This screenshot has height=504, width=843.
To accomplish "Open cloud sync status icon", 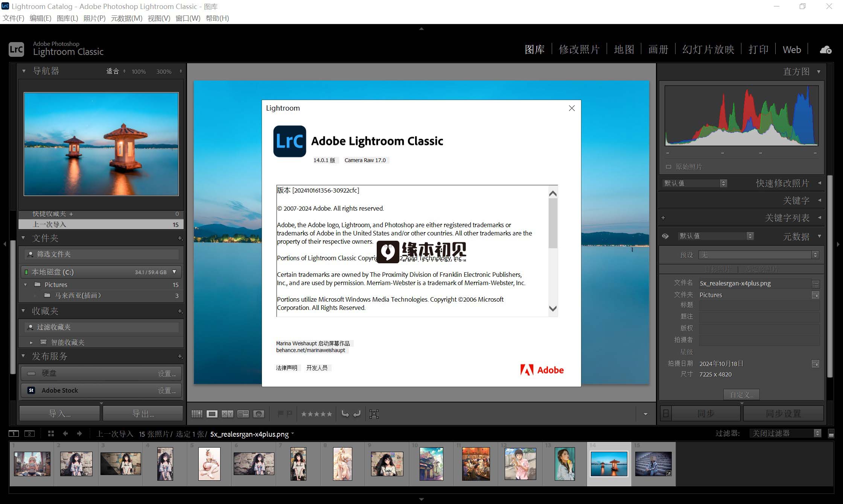I will click(826, 50).
